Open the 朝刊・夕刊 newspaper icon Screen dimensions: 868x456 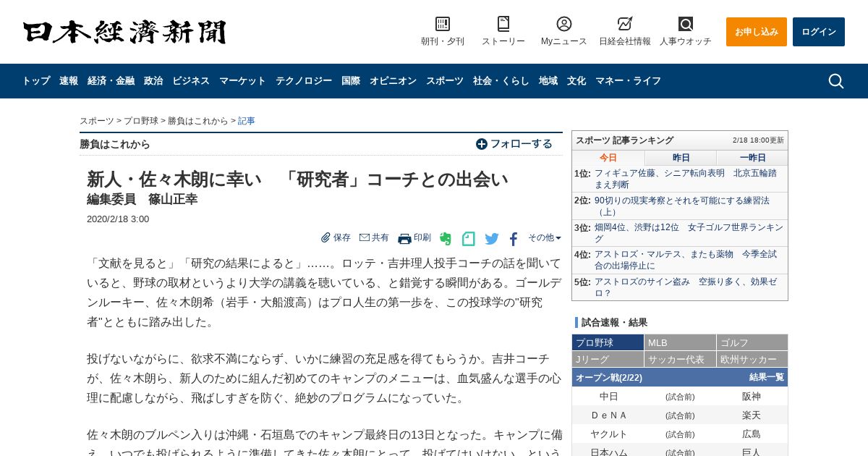pos(443,24)
